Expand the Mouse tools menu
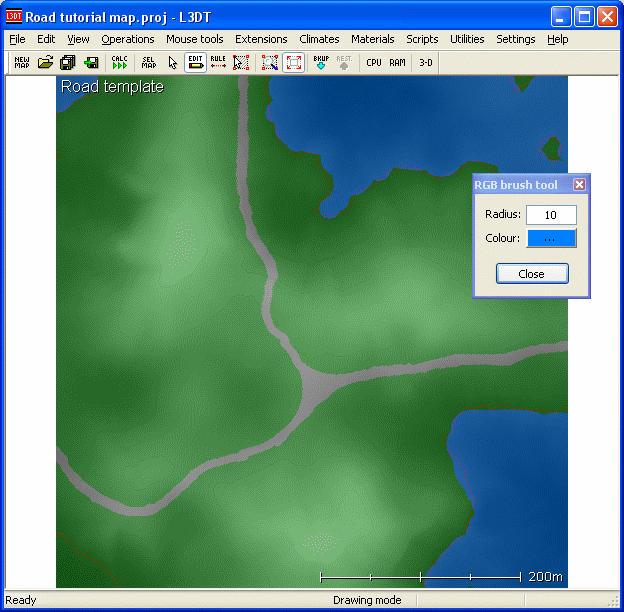The height and width of the screenshot is (612, 624). coord(195,39)
